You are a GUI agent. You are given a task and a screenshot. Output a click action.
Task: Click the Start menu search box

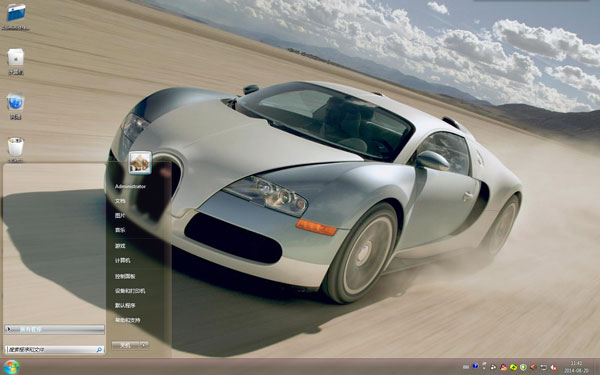point(54,349)
